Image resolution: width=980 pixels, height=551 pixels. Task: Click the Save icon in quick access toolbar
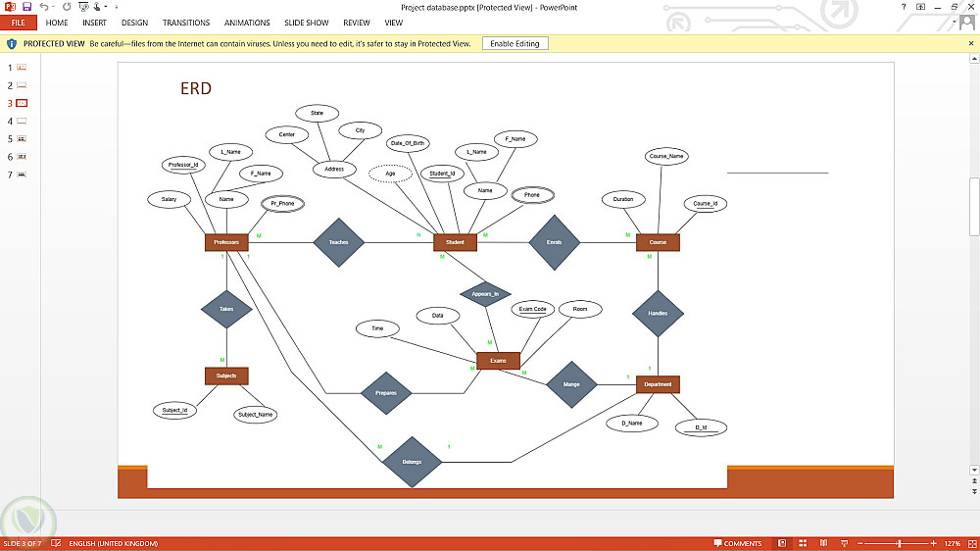pos(26,6)
